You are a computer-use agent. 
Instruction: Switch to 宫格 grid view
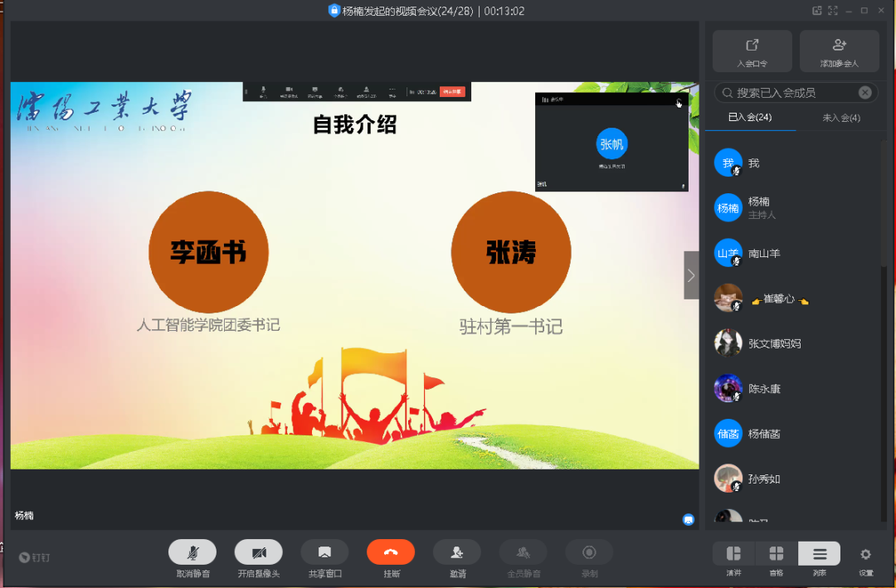point(777,554)
